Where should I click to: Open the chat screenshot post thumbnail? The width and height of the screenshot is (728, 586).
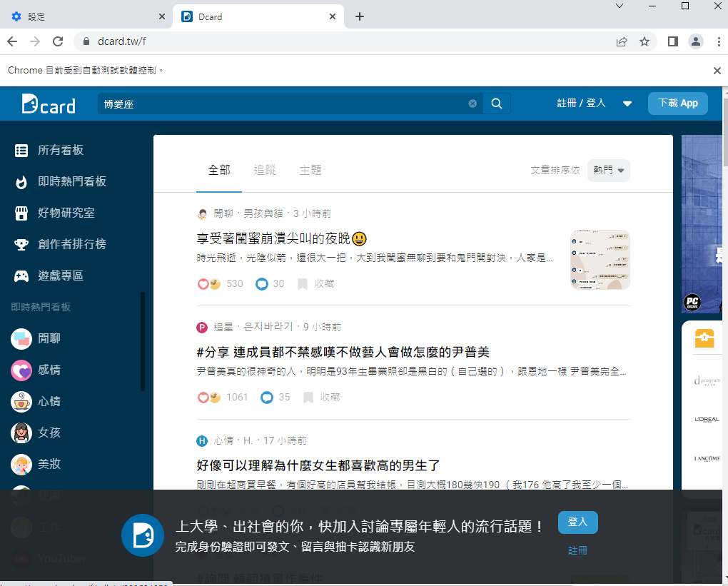tap(600, 260)
